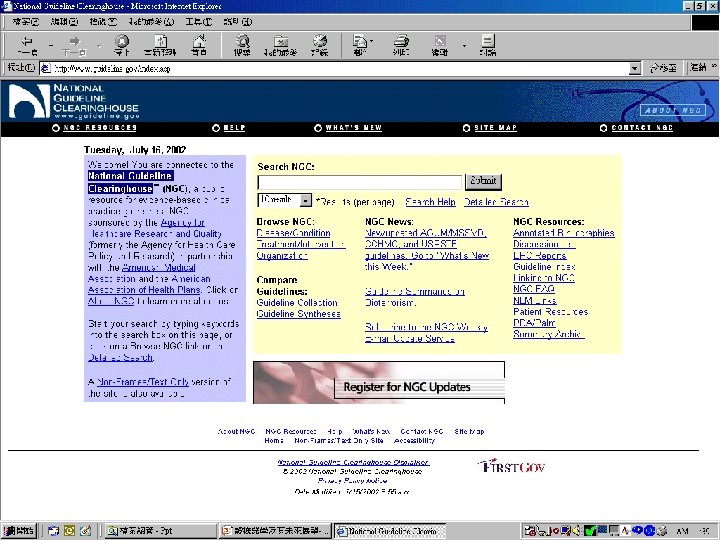
Task: Click the NGC arch logo in banner
Action: pos(29,101)
